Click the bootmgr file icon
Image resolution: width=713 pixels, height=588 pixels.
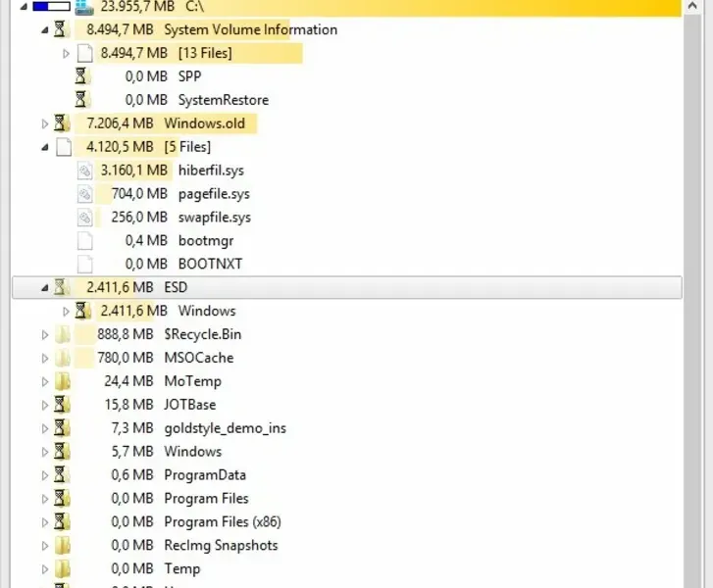[85, 241]
